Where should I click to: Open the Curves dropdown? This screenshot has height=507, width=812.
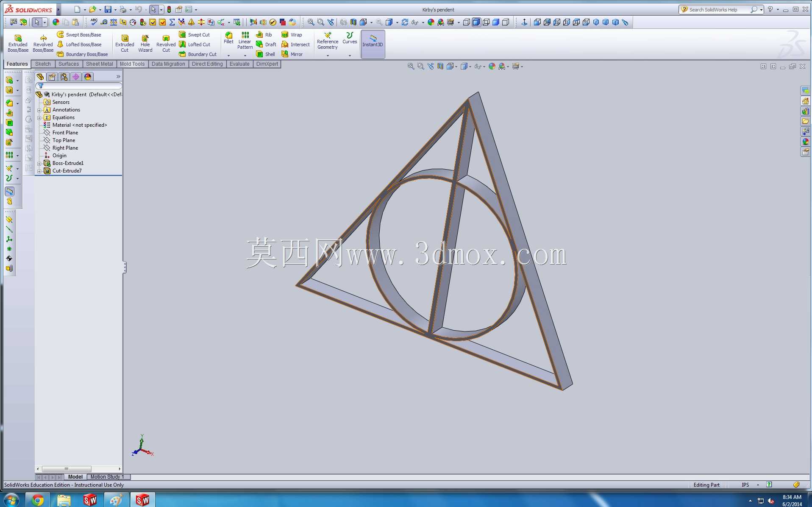tap(350, 55)
